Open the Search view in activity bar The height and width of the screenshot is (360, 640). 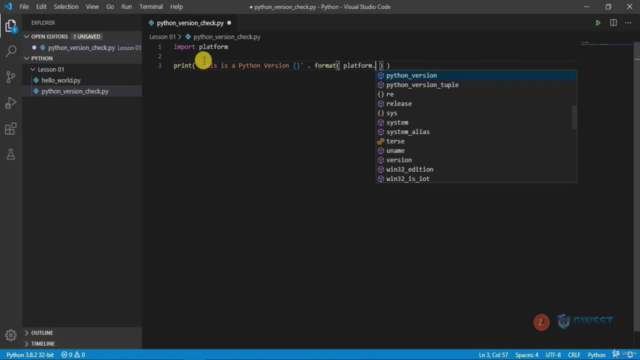tap(11, 51)
